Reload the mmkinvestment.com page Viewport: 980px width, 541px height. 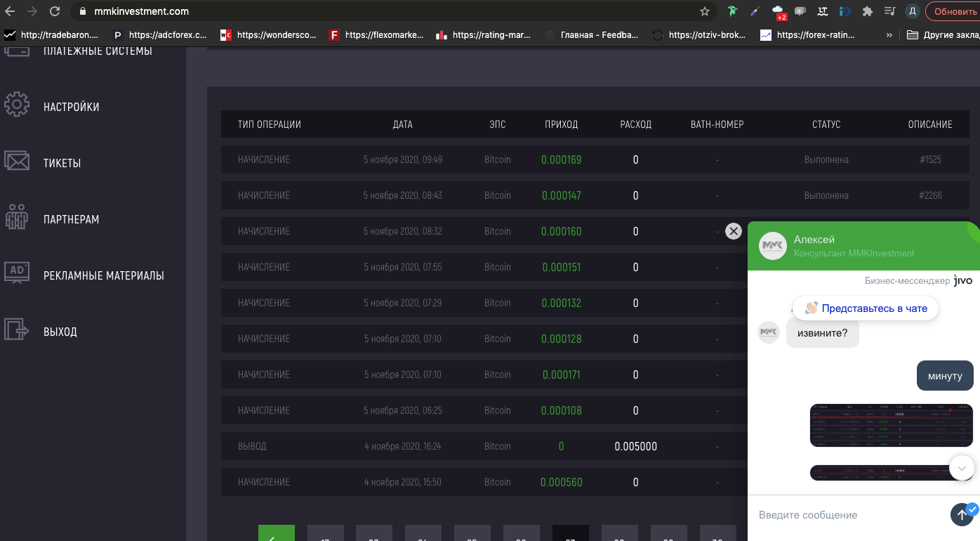click(x=55, y=11)
